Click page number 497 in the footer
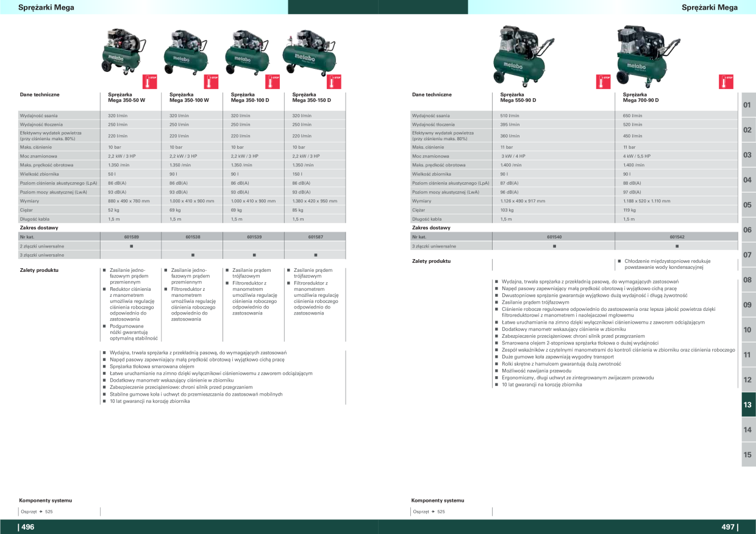The image size is (756, 534). click(729, 527)
